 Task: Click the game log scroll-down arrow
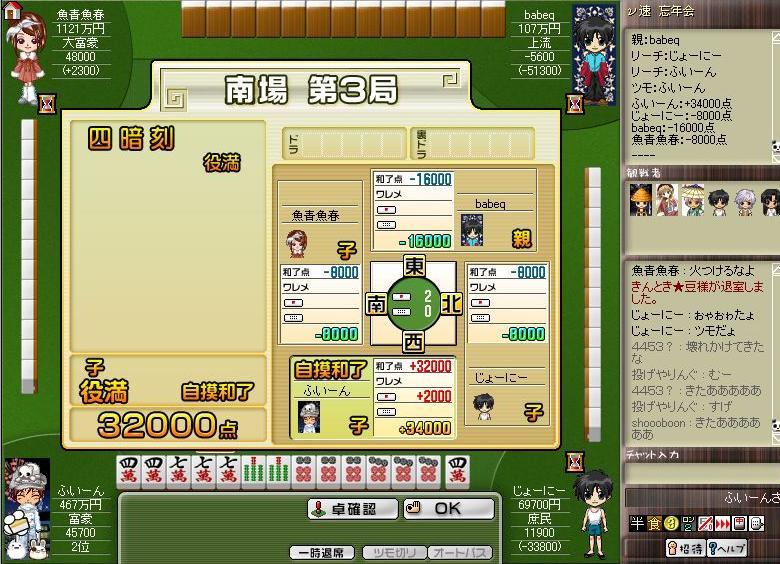pos(776,158)
